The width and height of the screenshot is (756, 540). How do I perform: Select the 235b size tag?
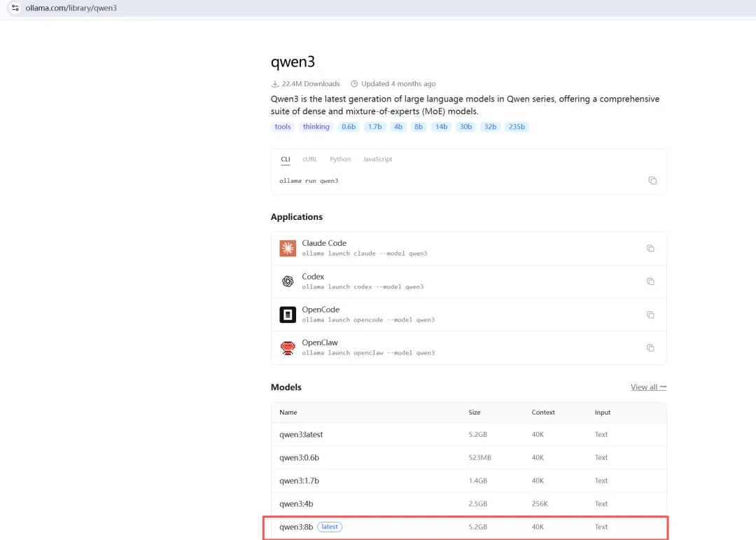point(517,127)
